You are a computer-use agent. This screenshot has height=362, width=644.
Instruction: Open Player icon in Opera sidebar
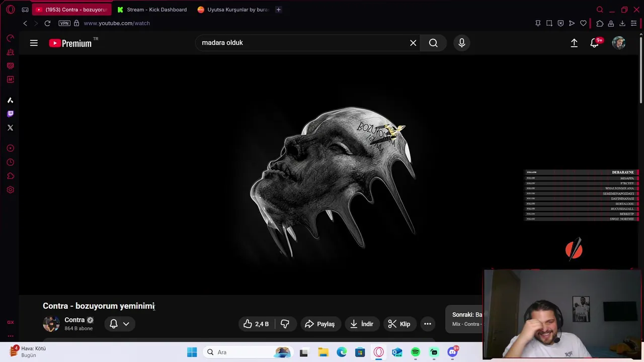point(10,148)
